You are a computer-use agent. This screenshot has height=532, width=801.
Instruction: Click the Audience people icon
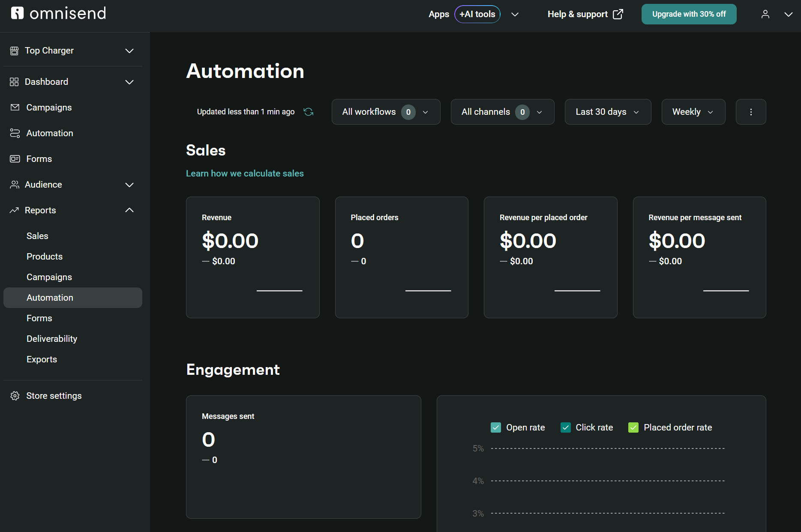[15, 185]
